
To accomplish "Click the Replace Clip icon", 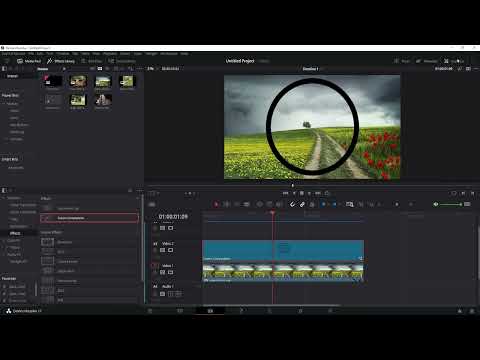I will tap(279, 204).
